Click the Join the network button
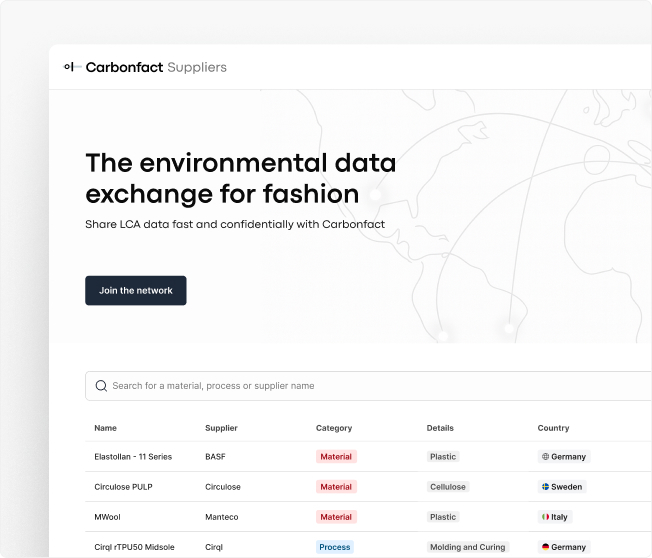This screenshot has height=558, width=652. pyautogui.click(x=136, y=291)
